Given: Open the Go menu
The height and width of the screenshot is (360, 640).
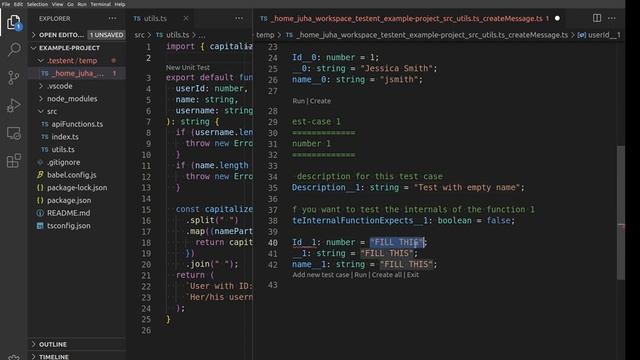Looking at the screenshot, I should click(70, 4).
